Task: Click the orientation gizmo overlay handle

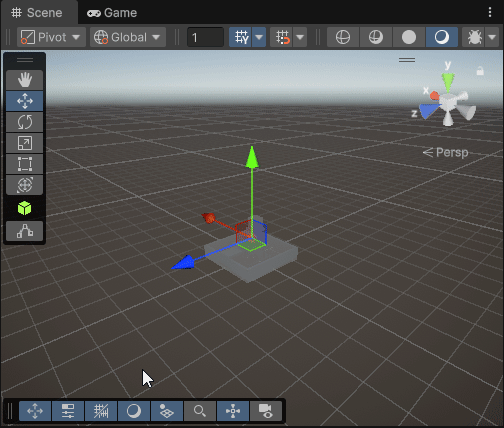Action: 407,60
